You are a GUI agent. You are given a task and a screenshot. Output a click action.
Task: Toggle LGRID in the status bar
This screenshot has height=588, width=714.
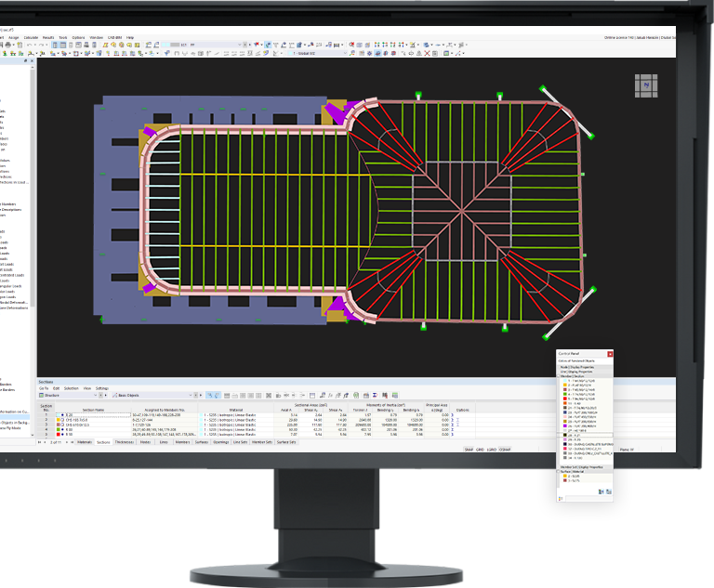[491, 450]
